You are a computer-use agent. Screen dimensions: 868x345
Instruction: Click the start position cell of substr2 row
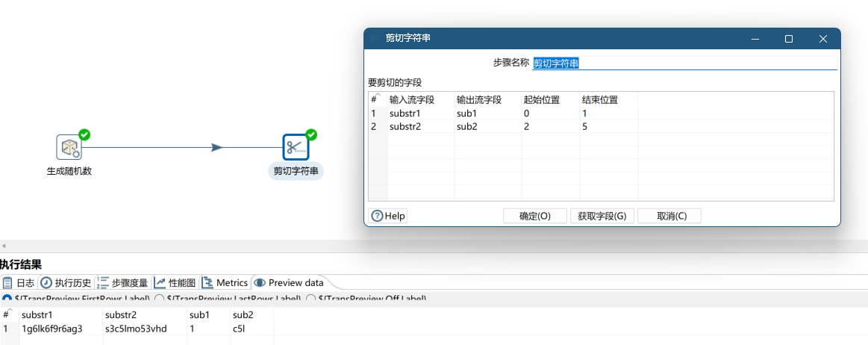(550, 127)
